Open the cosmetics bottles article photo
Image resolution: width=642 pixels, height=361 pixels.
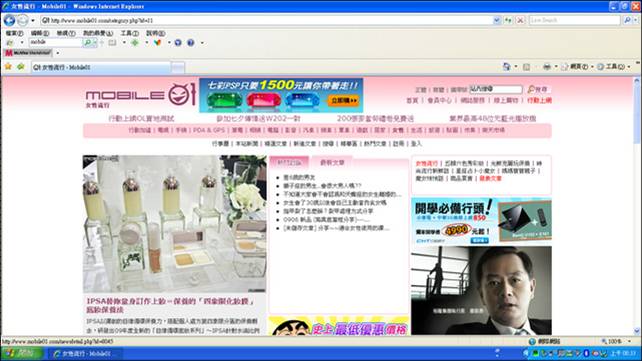point(174,223)
